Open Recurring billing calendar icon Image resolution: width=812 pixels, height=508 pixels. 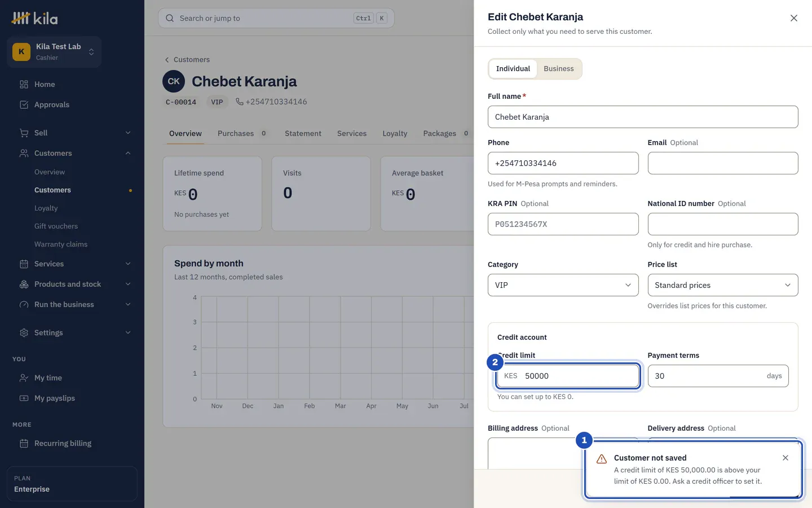pos(24,443)
